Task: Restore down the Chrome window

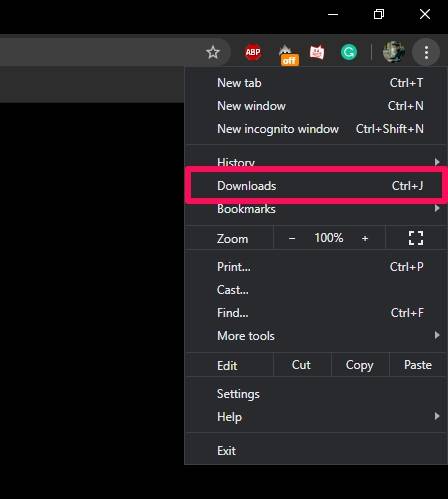Action: coord(379,14)
